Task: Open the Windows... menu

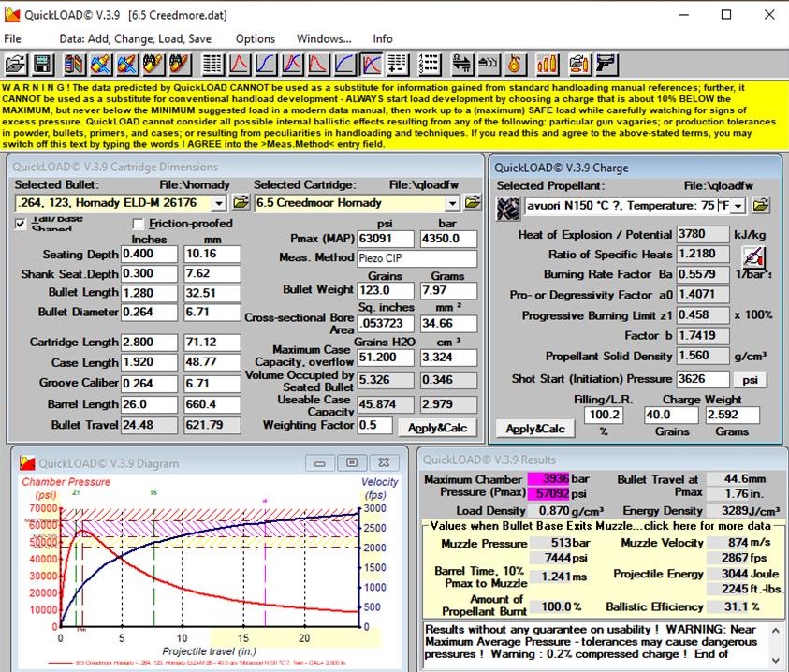Action: click(x=324, y=38)
